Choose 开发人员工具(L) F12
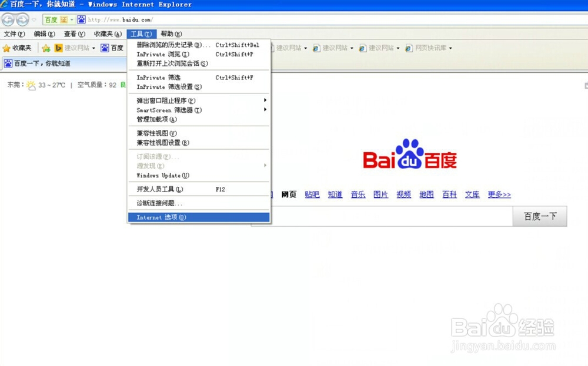 pyautogui.click(x=198, y=189)
